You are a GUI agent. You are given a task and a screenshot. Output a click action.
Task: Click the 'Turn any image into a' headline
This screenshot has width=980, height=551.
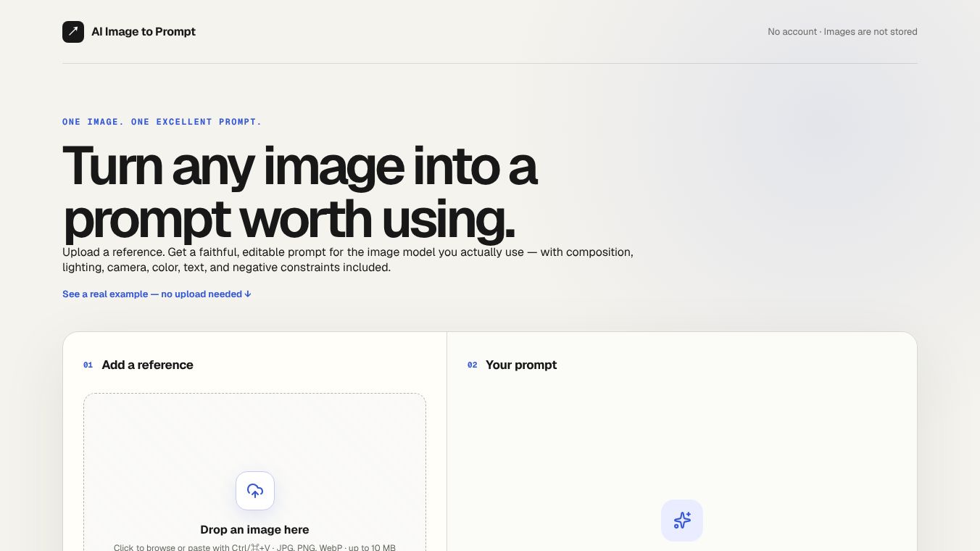click(x=299, y=166)
